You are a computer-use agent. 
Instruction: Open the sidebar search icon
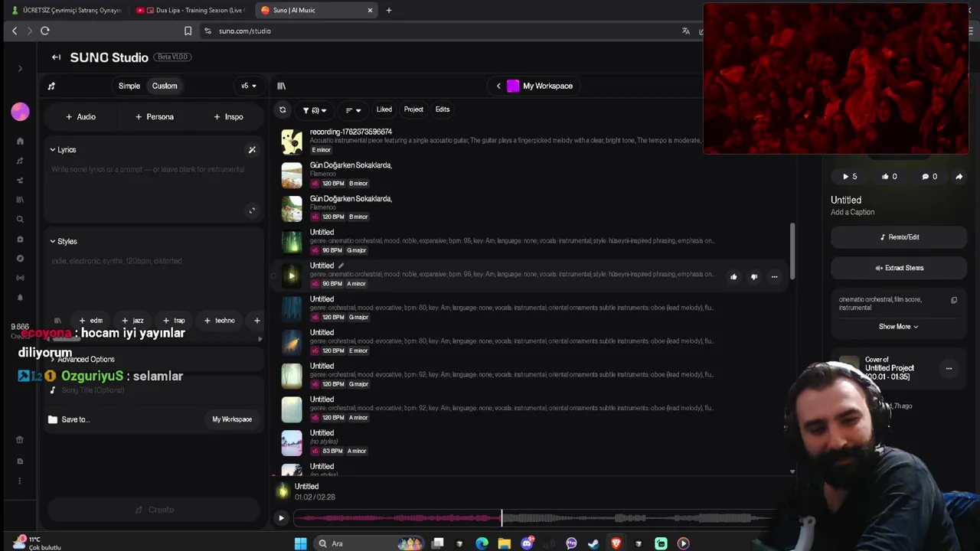pyautogui.click(x=20, y=220)
